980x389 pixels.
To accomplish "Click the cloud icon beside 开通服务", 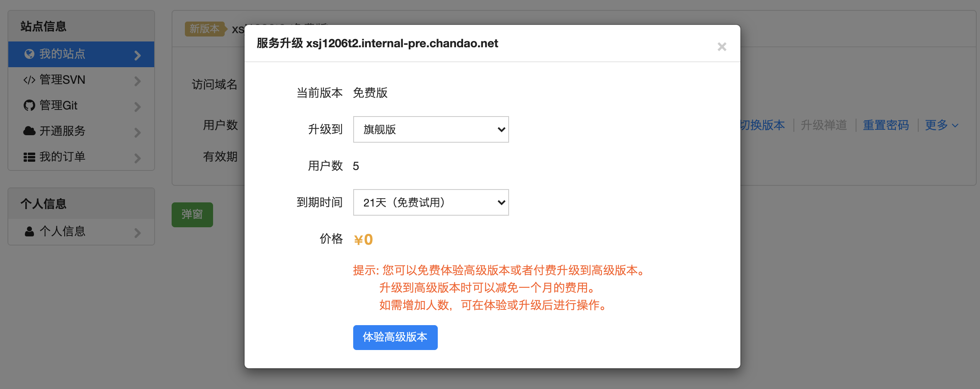I will 29,131.
